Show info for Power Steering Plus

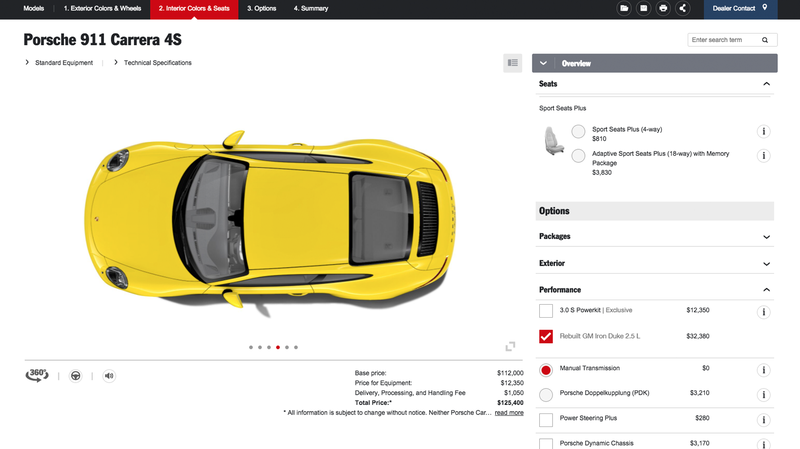pos(763,420)
